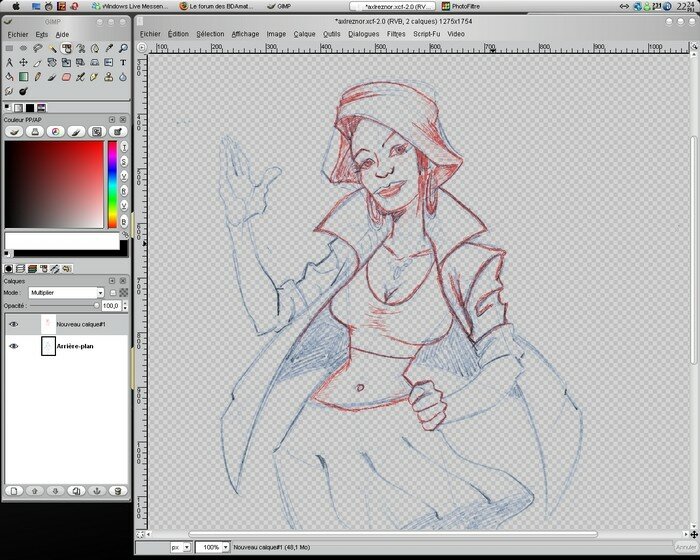Open the Filtres menu
Screen dimensions: 700x560
[396, 34]
